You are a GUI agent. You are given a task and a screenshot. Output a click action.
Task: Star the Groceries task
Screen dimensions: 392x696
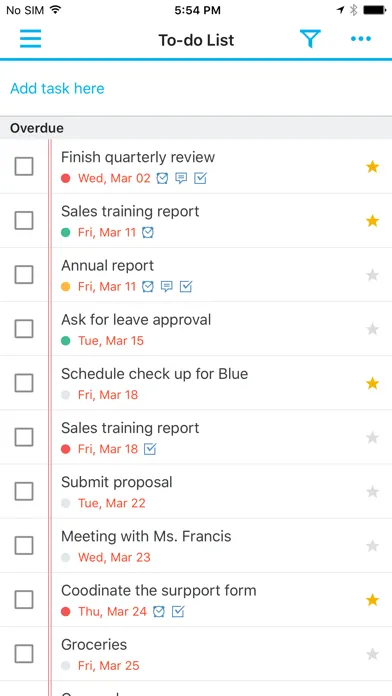(x=372, y=654)
